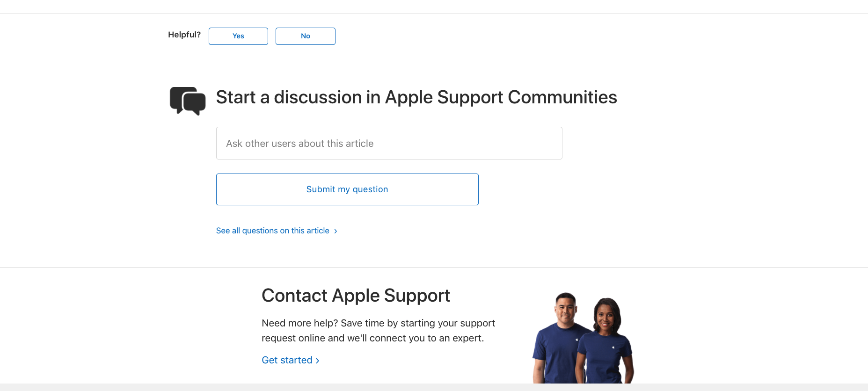Click chevron next to See all questions
Image resolution: width=868 pixels, height=391 pixels.
coord(336,231)
